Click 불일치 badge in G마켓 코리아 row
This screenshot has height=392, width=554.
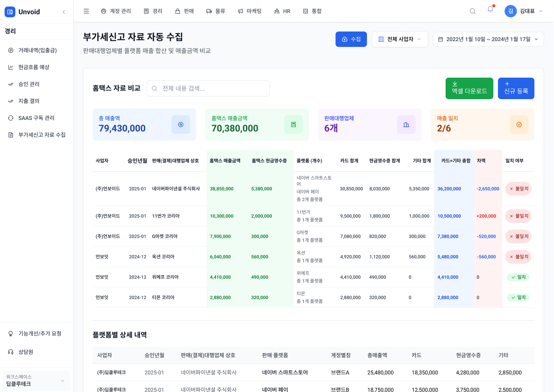click(518, 236)
